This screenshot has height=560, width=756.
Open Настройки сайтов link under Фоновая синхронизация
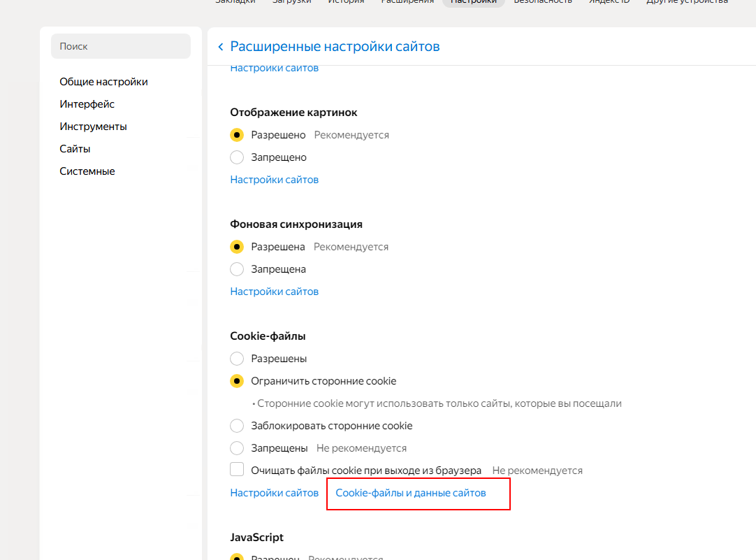[x=274, y=292]
